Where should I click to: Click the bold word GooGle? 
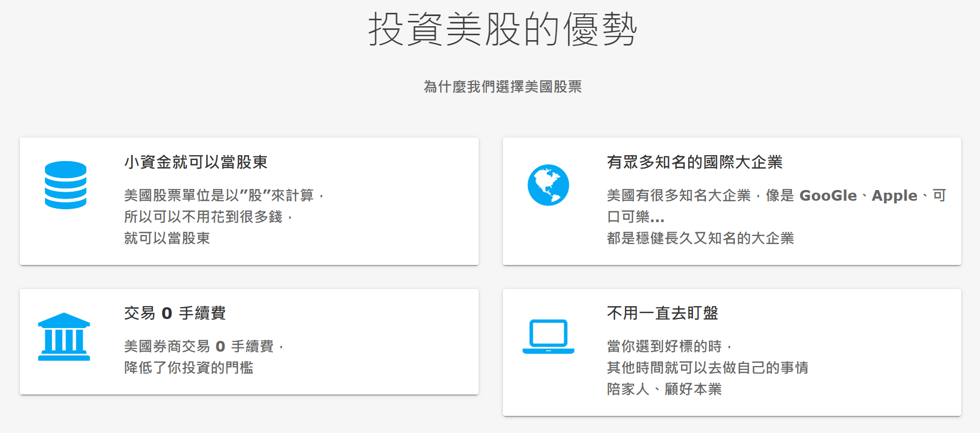click(828, 196)
